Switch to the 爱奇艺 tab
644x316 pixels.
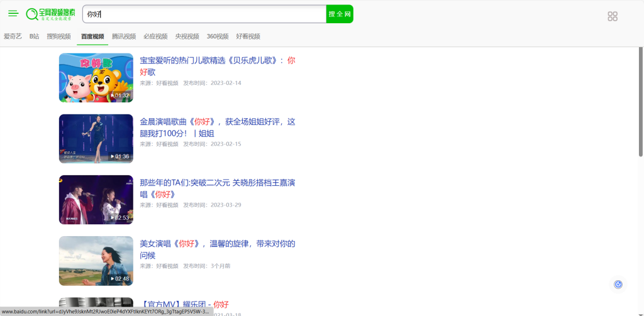[13, 36]
